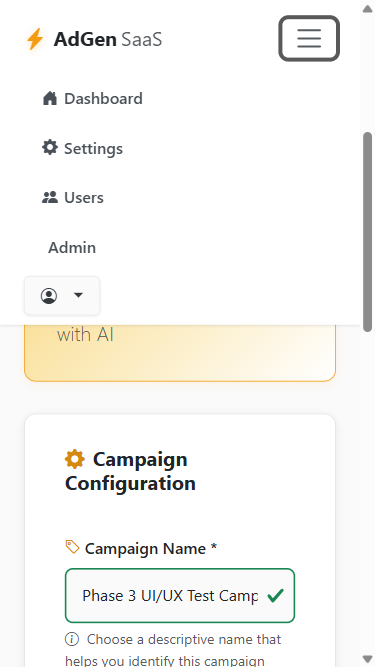Click the Settings gear icon in nav
Viewport: 375px width, 667px height.
[x=50, y=148]
